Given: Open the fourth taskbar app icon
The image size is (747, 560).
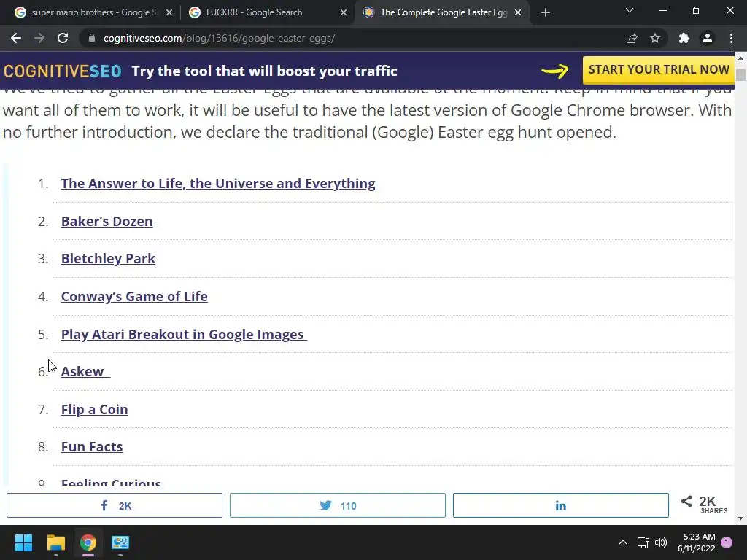Looking at the screenshot, I should [120, 542].
